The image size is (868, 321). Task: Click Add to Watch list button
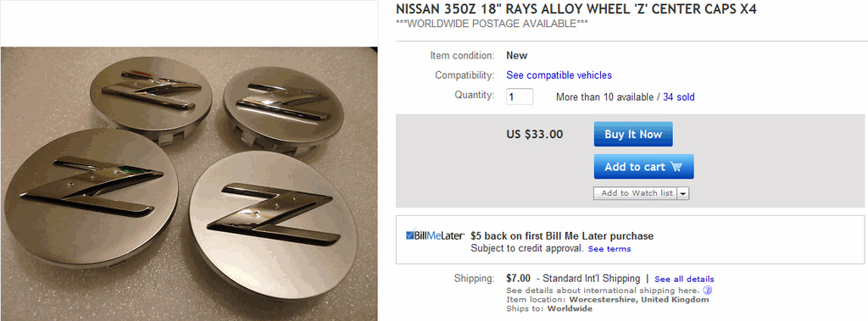[636, 193]
